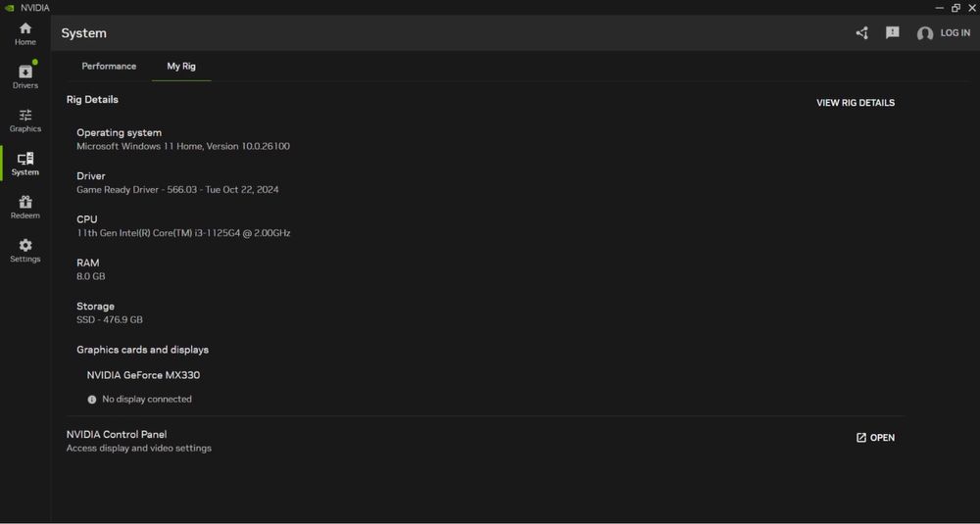The image size is (980, 524).
Task: Click the Microsoft Windows 11 Home version text
Action: (182, 146)
